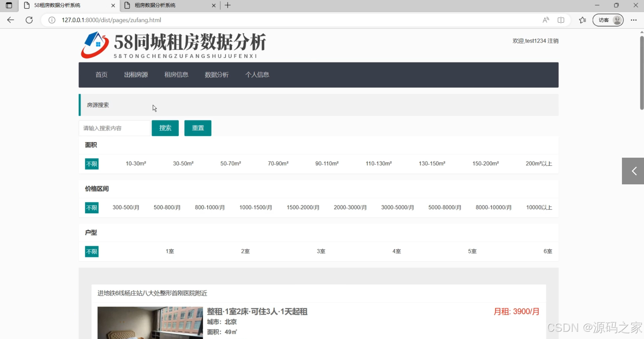The image size is (644, 339).
Task: Close the 租房数据分析系统 tab
Action: point(213,5)
